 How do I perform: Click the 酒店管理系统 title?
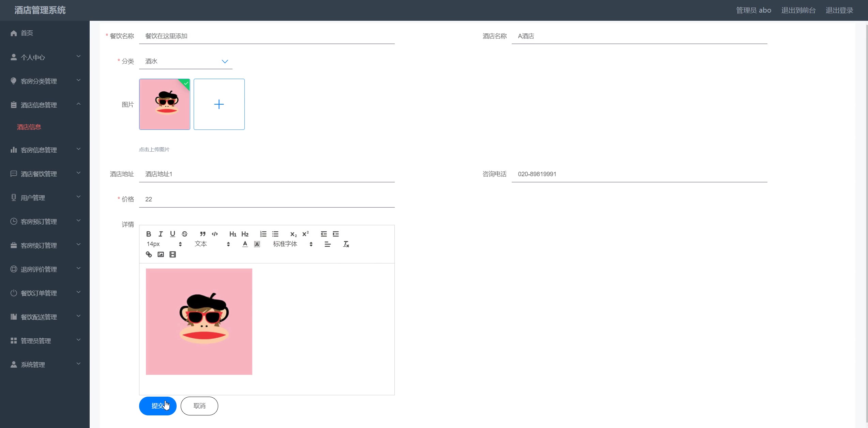[40, 10]
